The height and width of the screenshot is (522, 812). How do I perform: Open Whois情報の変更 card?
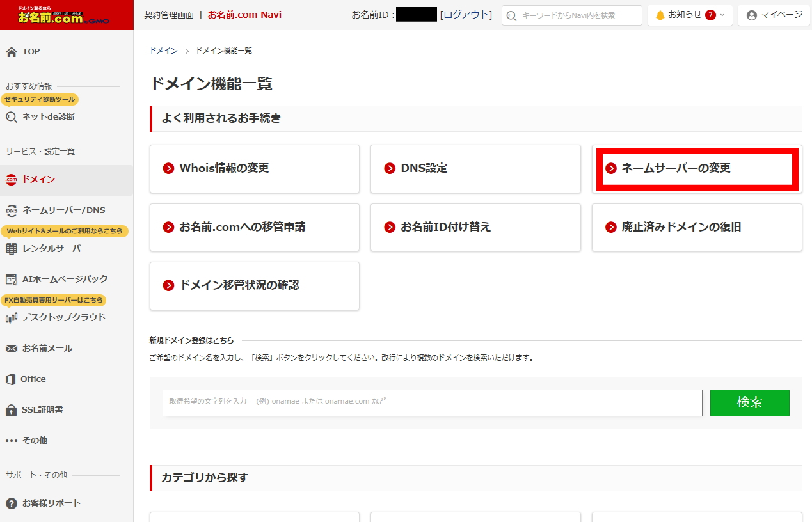pos(255,169)
